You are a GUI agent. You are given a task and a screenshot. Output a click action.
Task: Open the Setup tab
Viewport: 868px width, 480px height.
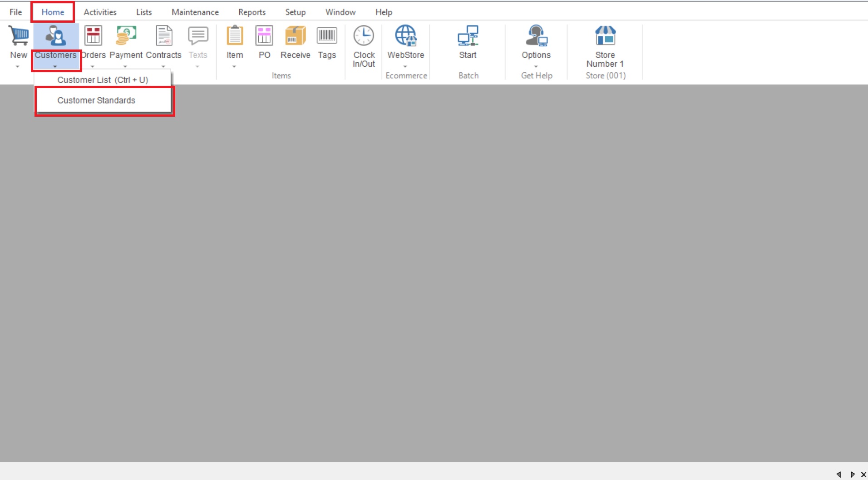tap(295, 12)
